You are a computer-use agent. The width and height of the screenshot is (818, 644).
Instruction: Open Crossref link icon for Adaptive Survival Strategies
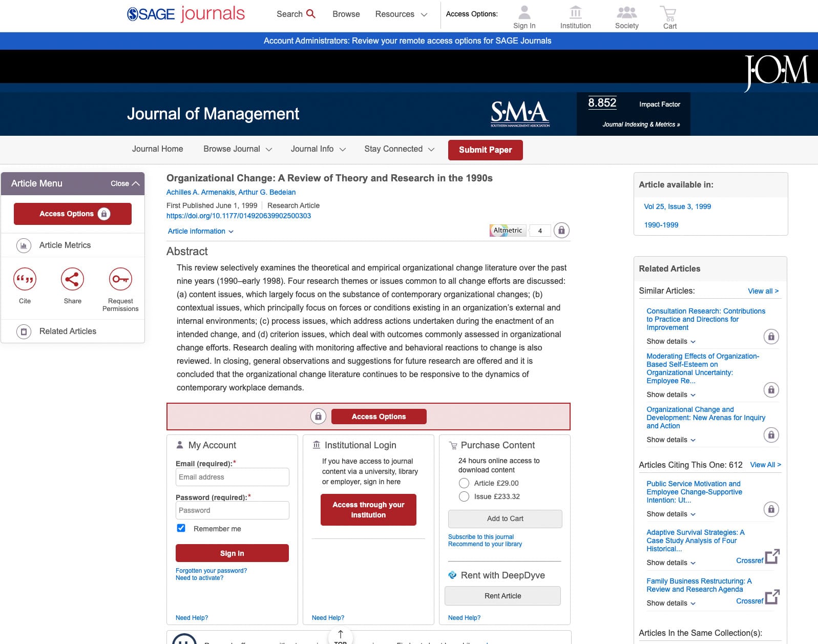772,556
